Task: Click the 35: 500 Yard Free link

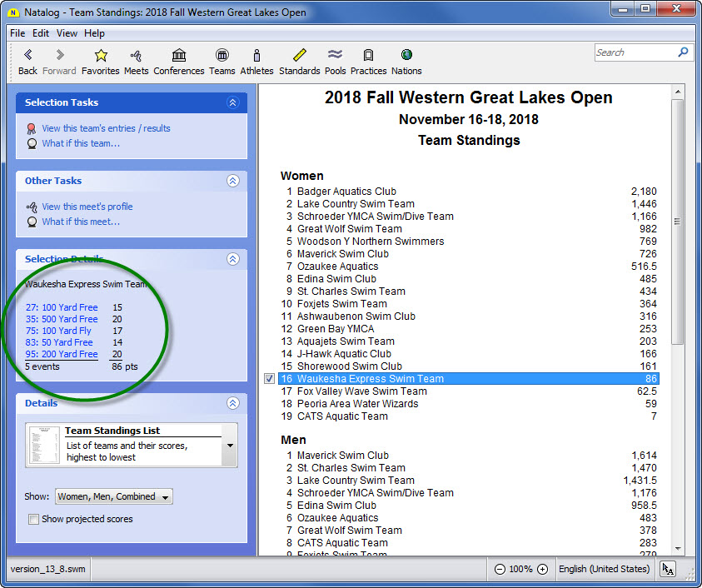Action: tap(61, 320)
